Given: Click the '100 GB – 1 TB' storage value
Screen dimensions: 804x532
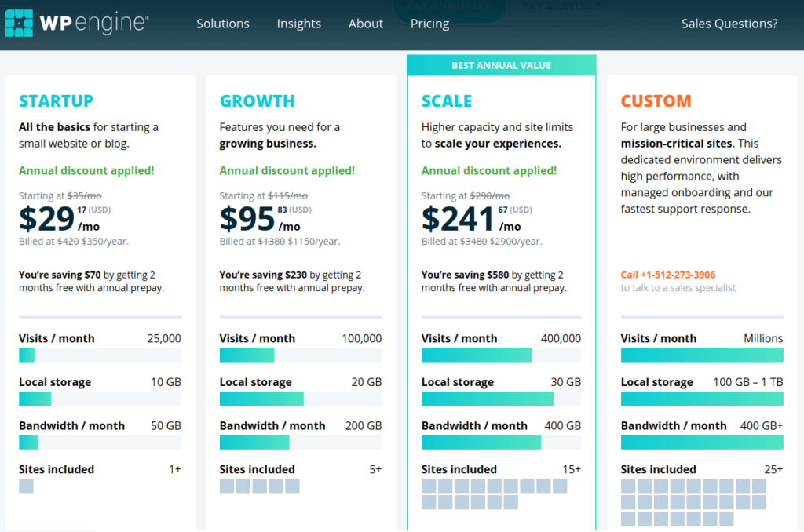Looking at the screenshot, I should [748, 382].
